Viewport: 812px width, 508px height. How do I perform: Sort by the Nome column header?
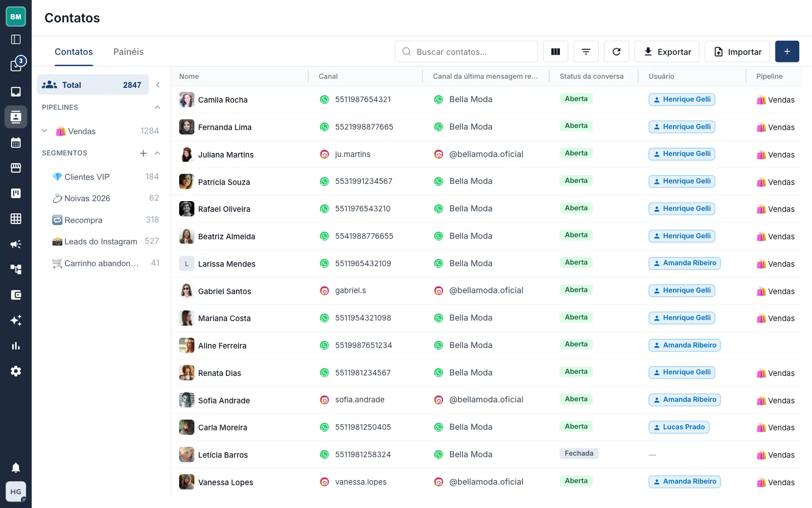click(189, 76)
